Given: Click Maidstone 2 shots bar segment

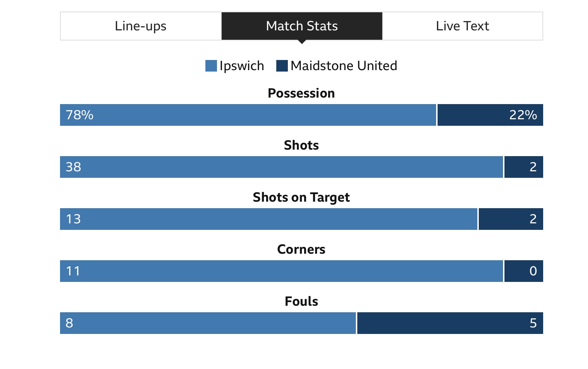Looking at the screenshot, I should coord(524,167).
